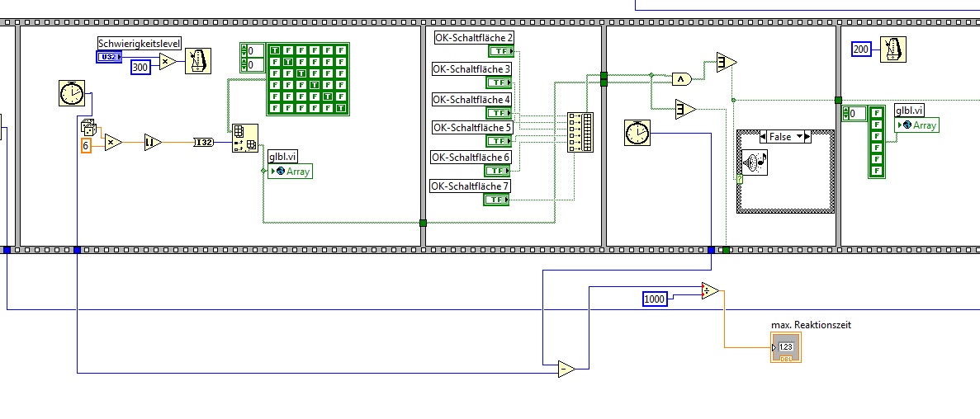Select the round-down function after multiply
Image resolution: width=980 pixels, height=419 pixels.
click(153, 143)
